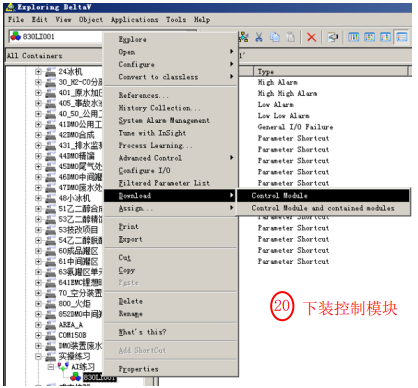Screen dimensions: 418x388
Task: Open the Applications menu
Action: [x=135, y=20]
